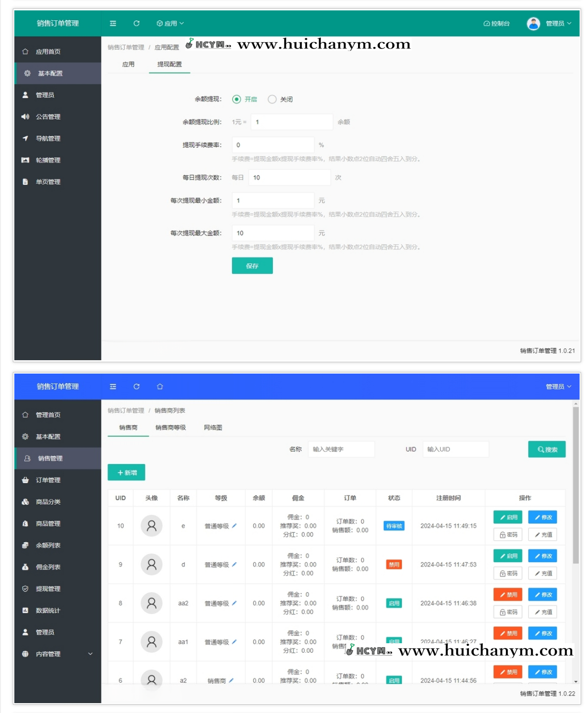Expand the 应用 dropdown in green header
588x713 pixels.
[170, 23]
